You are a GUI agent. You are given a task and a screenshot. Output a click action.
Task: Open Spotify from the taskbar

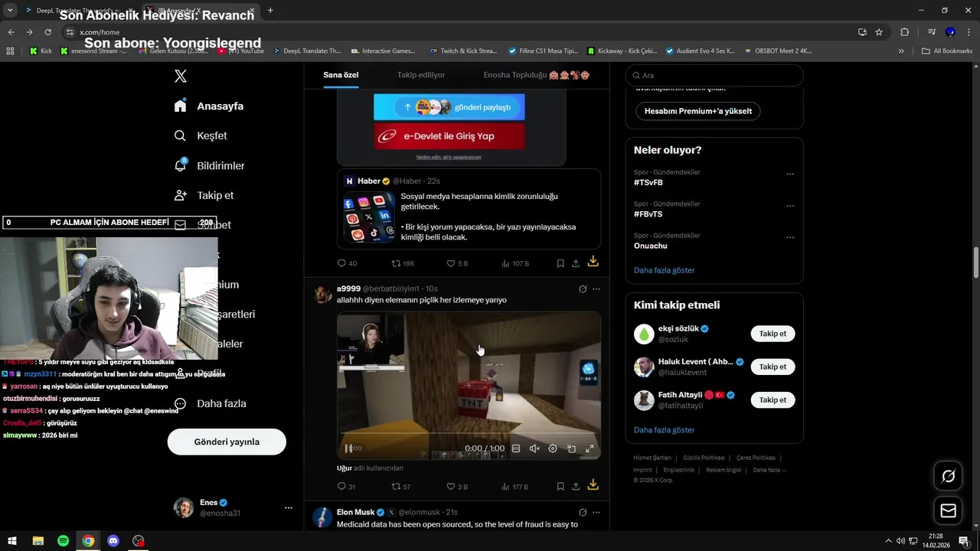(x=63, y=541)
